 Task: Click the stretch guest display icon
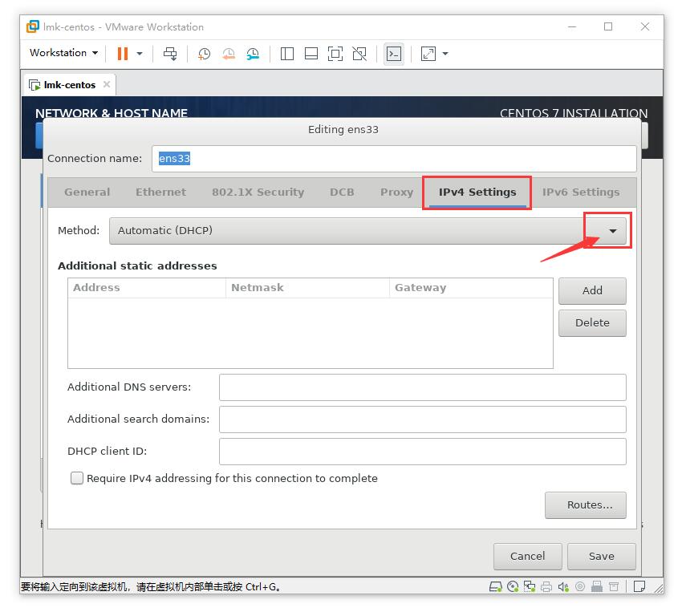[x=428, y=54]
